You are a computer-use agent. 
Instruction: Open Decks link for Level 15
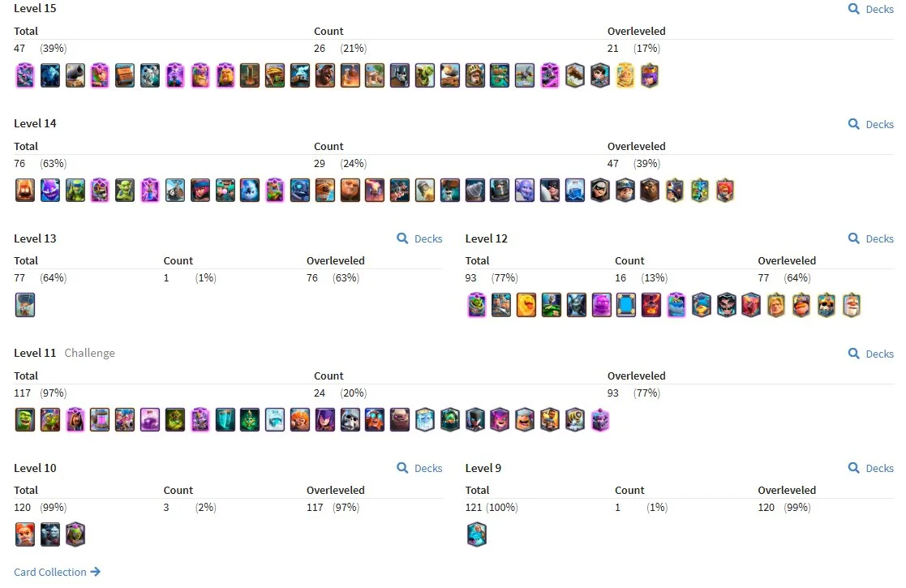click(871, 10)
